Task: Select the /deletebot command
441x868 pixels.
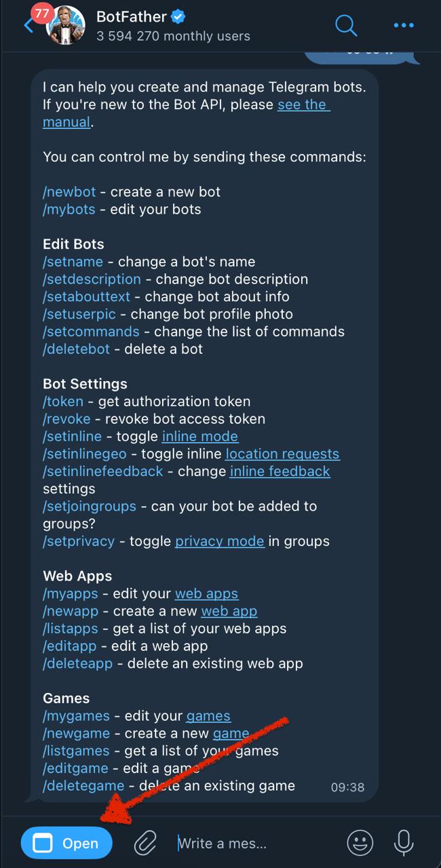Action: point(76,349)
